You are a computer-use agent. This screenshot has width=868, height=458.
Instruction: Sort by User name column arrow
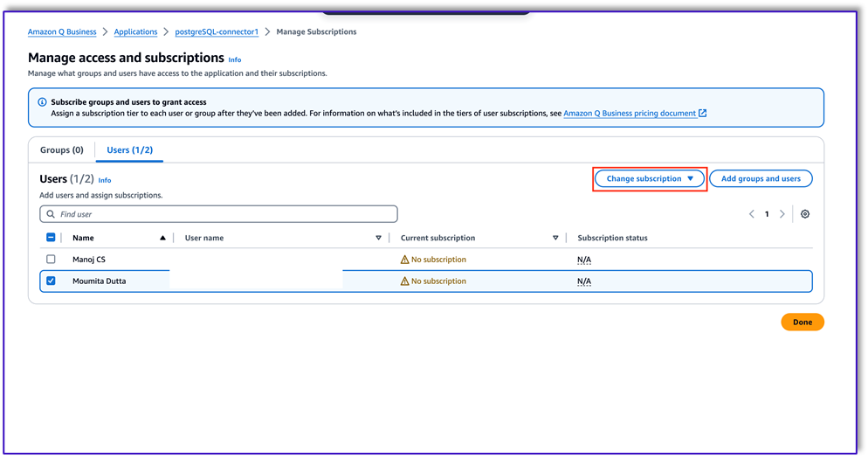click(379, 238)
